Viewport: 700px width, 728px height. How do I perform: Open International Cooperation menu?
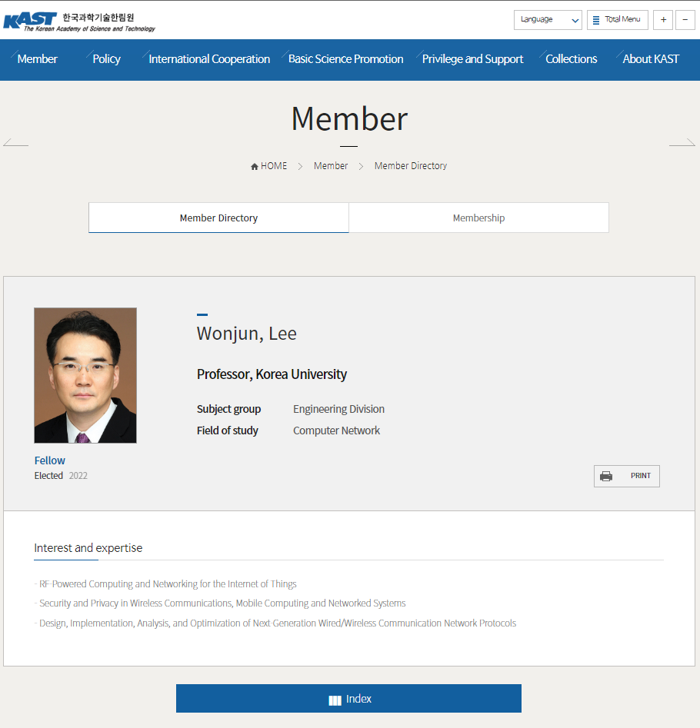[x=209, y=59]
